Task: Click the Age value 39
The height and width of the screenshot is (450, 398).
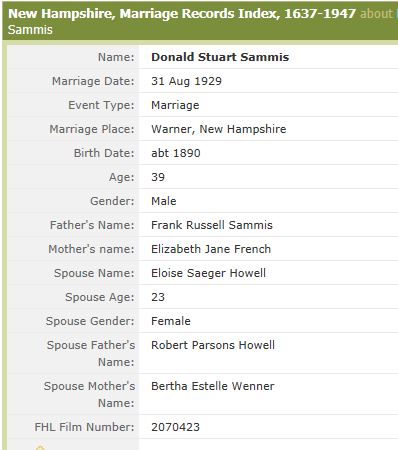Action: coord(158,177)
